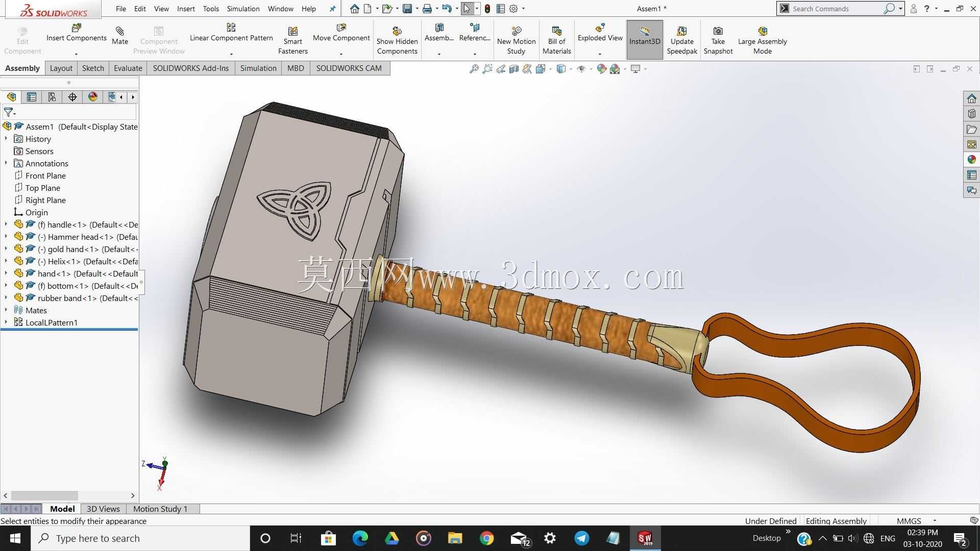The width and height of the screenshot is (980, 551).
Task: Open Chrome from the taskbar
Action: pyautogui.click(x=486, y=538)
